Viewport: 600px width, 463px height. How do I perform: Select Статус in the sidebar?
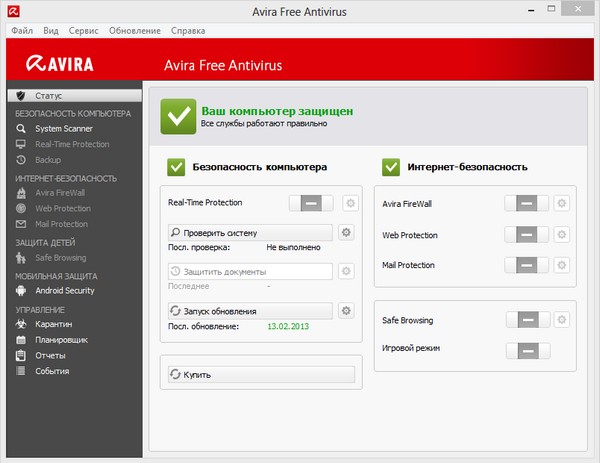pyautogui.click(x=49, y=95)
